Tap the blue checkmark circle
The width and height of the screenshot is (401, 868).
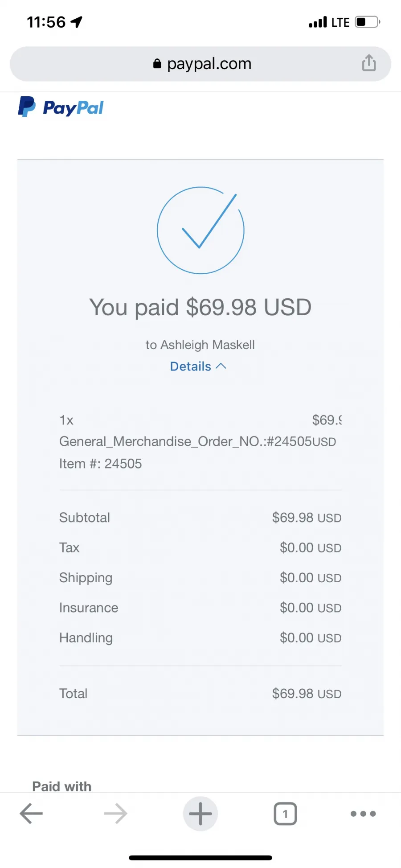click(x=200, y=230)
